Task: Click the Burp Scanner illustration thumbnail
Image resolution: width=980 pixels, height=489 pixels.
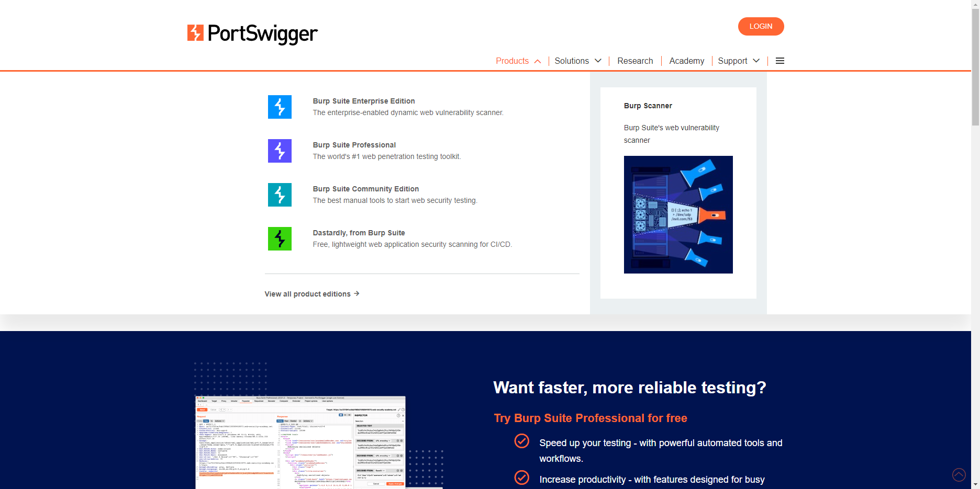Action: [x=678, y=214]
